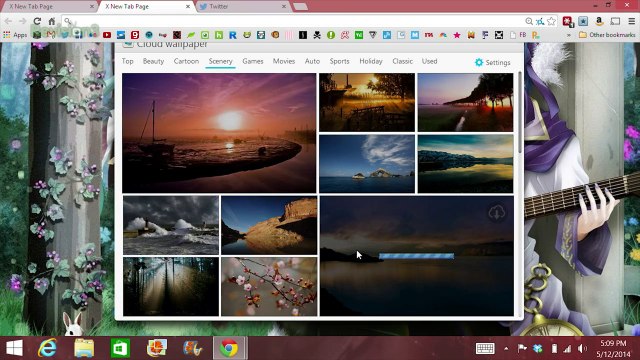Screen dimensions: 640x360
Task: Open the Holiday category
Action: tap(371, 61)
